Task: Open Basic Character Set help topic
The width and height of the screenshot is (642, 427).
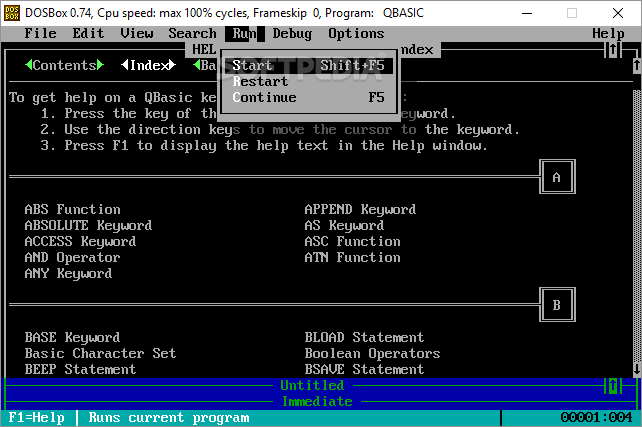Action: click(x=100, y=353)
